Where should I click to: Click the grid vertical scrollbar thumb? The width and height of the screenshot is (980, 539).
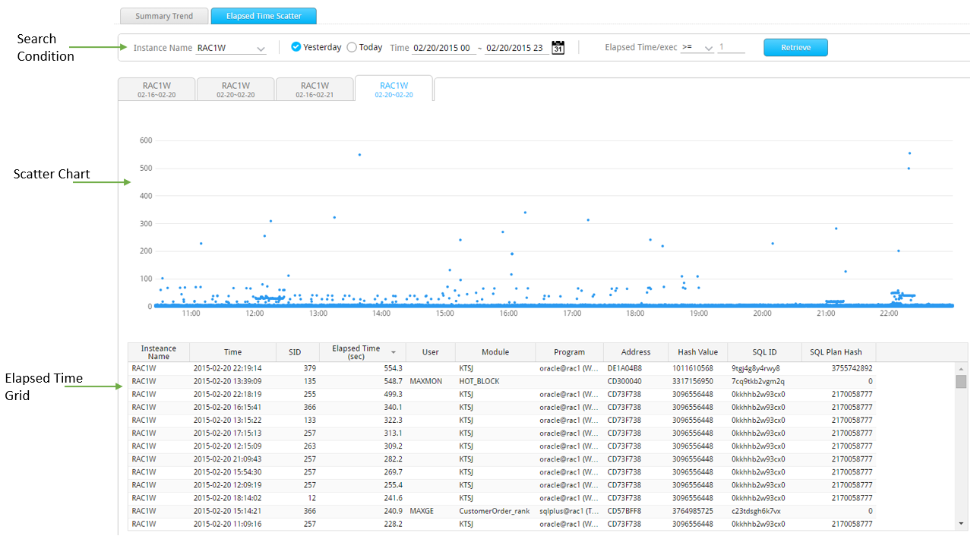(961, 381)
